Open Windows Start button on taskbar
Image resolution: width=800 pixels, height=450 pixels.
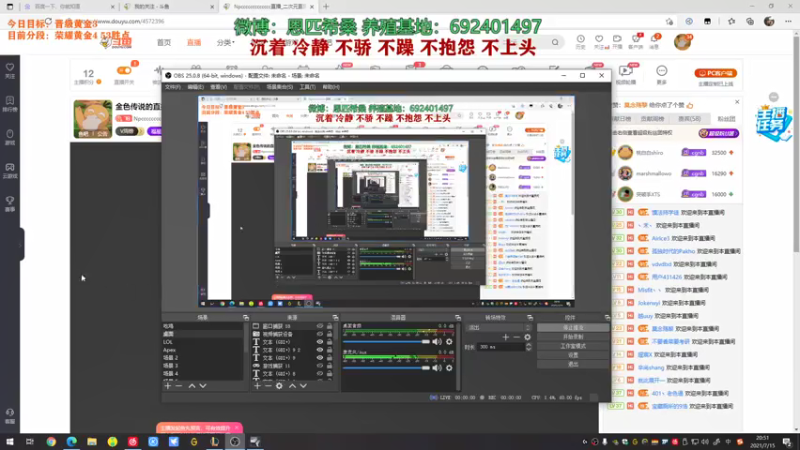(x=10, y=442)
